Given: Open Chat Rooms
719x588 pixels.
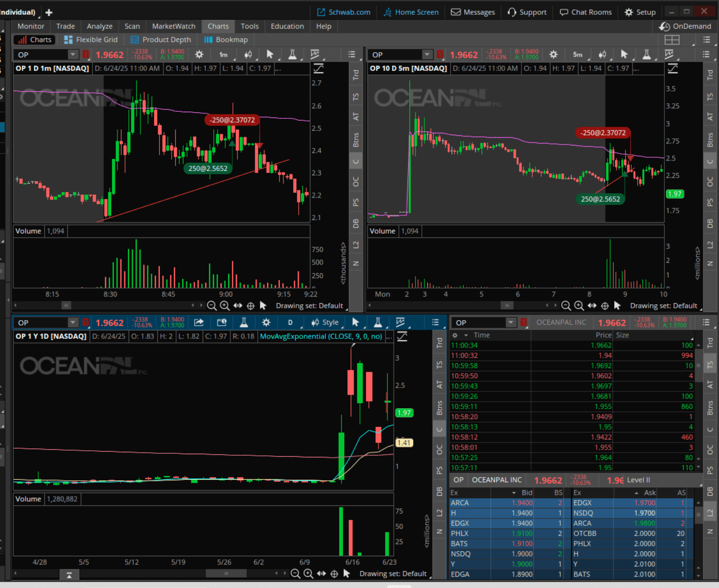Looking at the screenshot, I should tap(586, 12).
